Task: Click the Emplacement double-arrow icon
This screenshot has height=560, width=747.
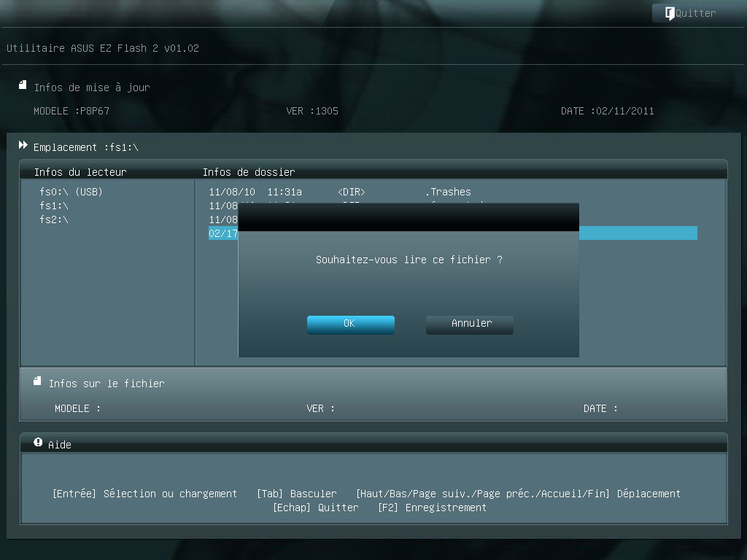Action: pyautogui.click(x=23, y=145)
